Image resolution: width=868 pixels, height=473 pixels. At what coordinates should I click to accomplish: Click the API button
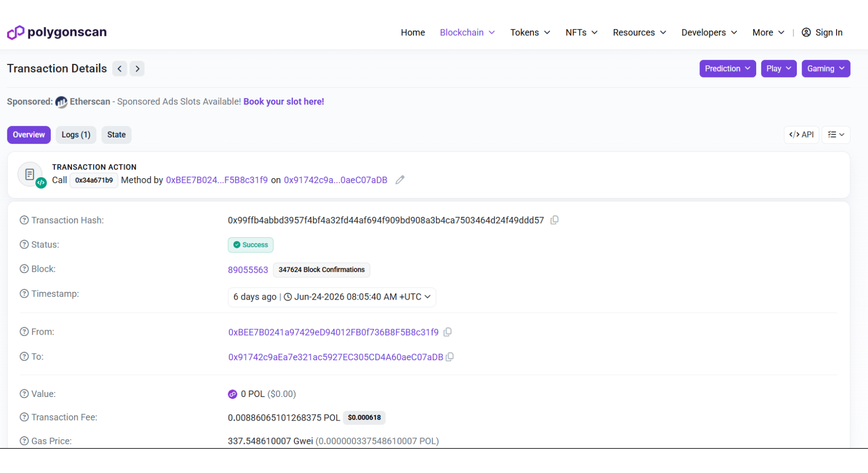801,135
